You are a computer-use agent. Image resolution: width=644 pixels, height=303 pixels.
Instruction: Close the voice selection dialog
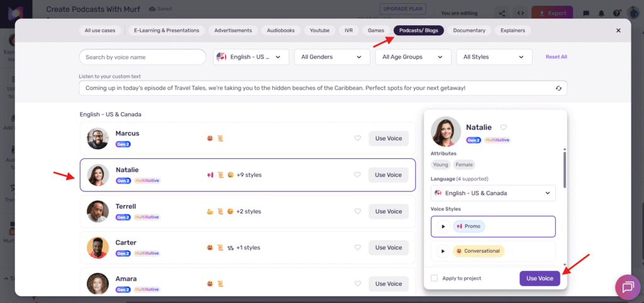coord(619,30)
